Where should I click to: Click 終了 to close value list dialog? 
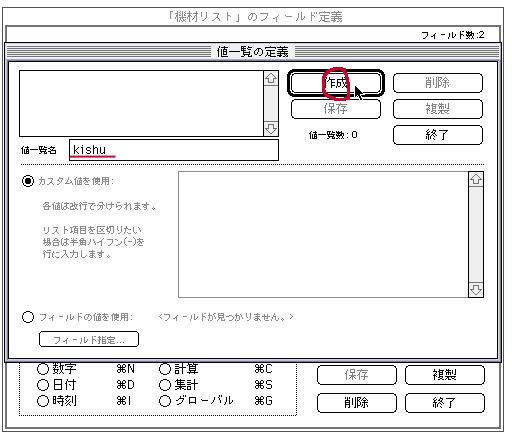coord(438,135)
